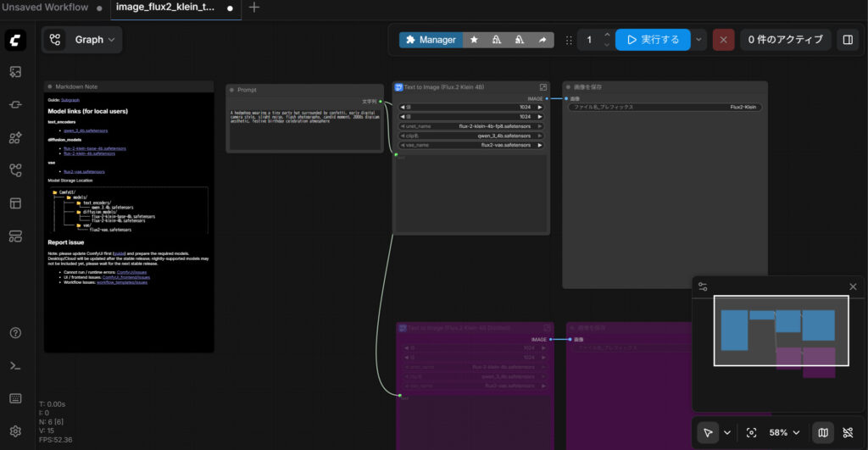Open keyboard shortcuts icon in sidebar

tap(15, 398)
